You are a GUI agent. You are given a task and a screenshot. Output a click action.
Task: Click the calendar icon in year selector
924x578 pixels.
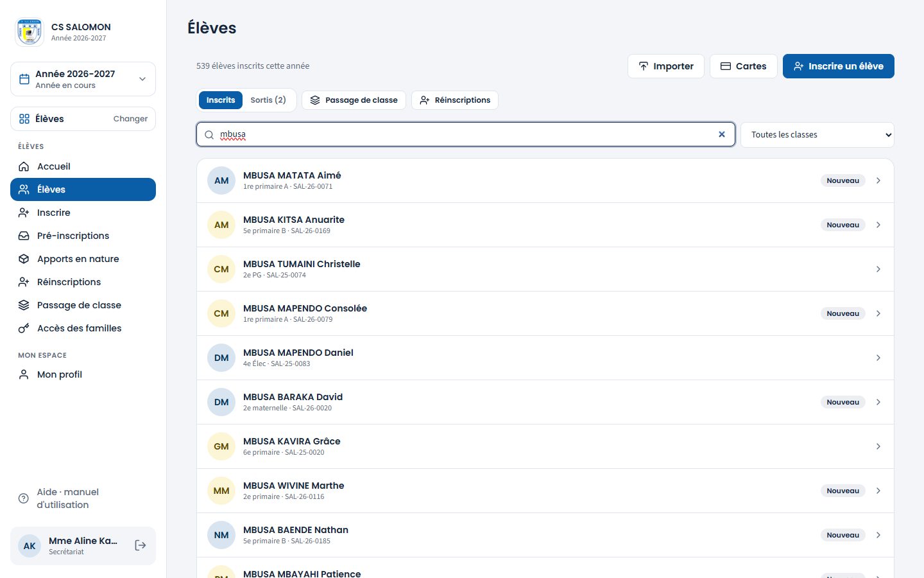[x=24, y=79]
